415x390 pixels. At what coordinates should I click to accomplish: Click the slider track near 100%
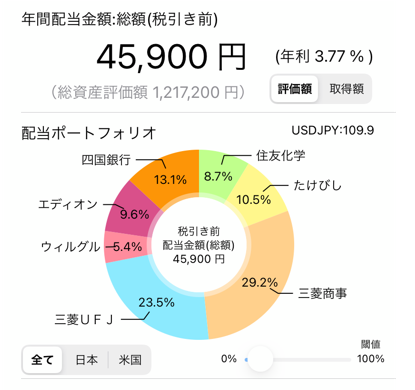343,360
